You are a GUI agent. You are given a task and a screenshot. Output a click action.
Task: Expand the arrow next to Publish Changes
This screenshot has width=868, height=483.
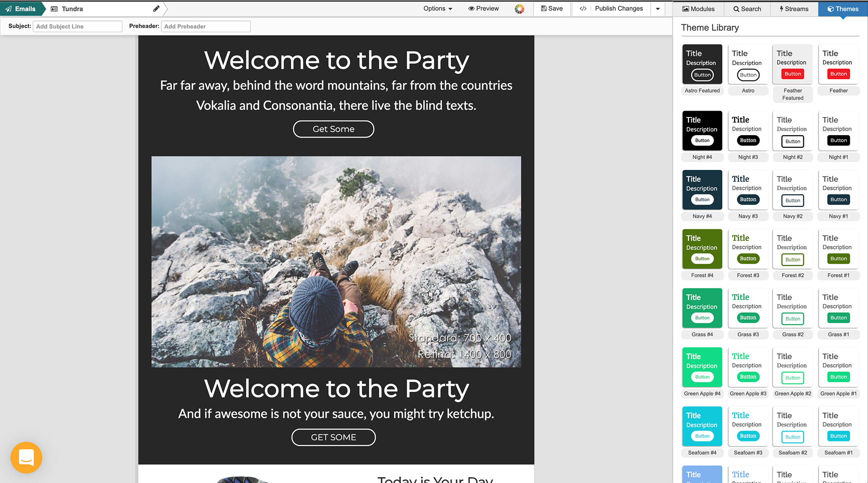[x=658, y=9]
